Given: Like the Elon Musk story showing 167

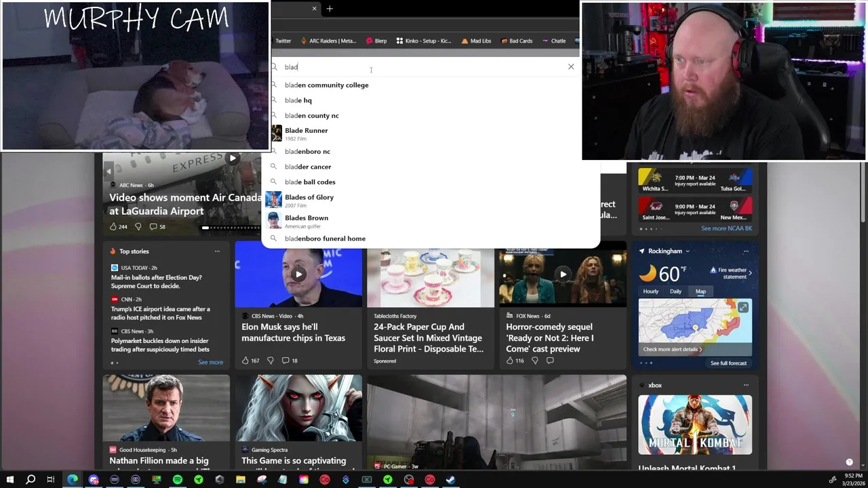Looking at the screenshot, I should point(250,361).
